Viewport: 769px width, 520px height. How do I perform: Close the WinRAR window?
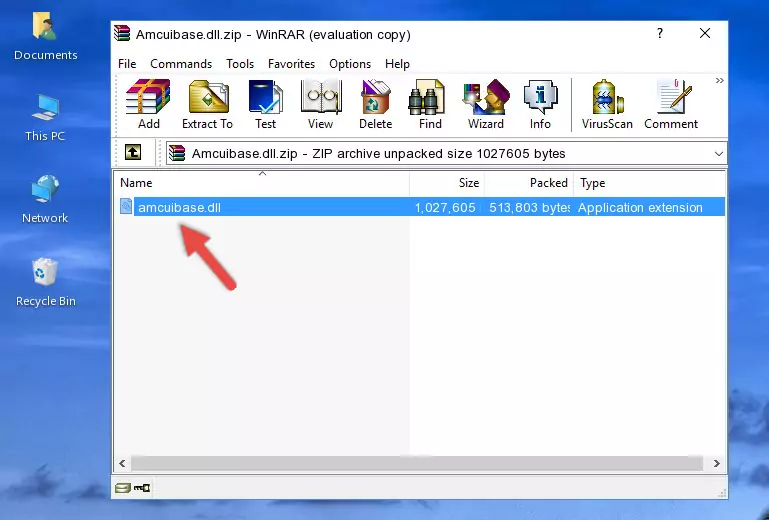point(705,33)
